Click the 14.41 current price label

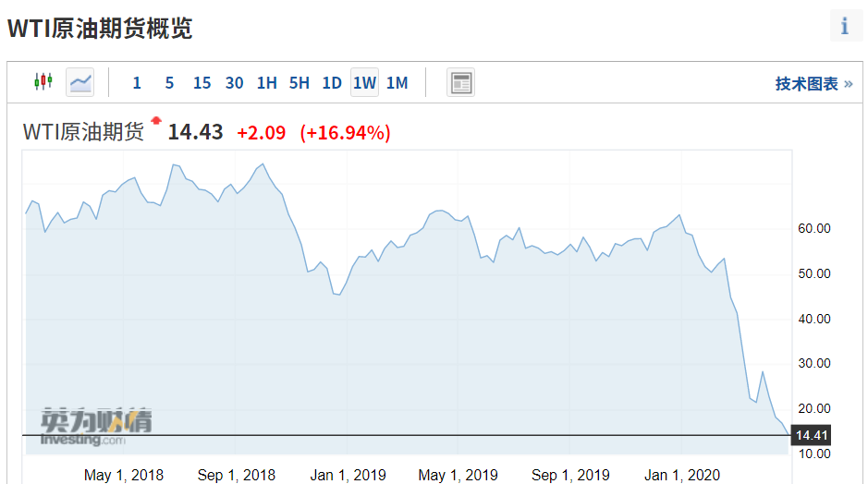(811, 435)
